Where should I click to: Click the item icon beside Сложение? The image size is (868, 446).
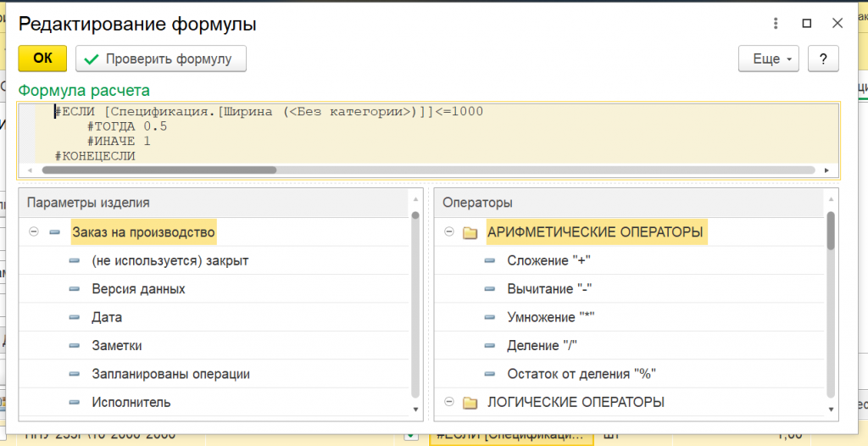pyautogui.click(x=489, y=261)
